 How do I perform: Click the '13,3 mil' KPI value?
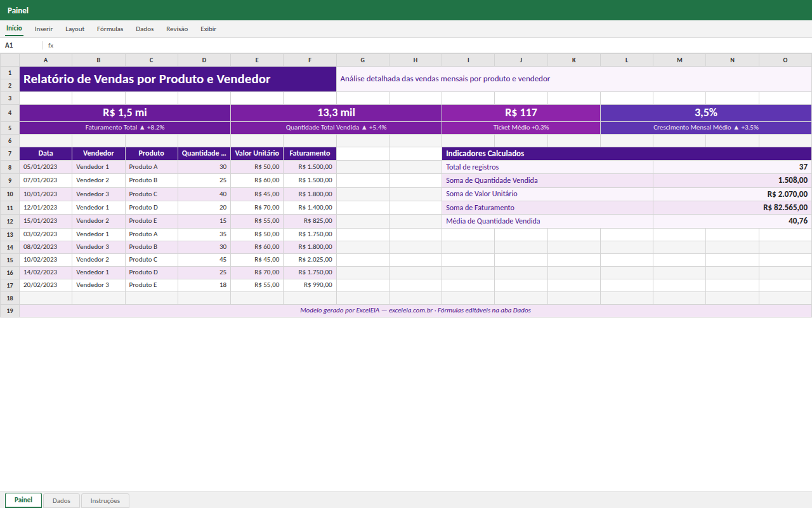336,112
